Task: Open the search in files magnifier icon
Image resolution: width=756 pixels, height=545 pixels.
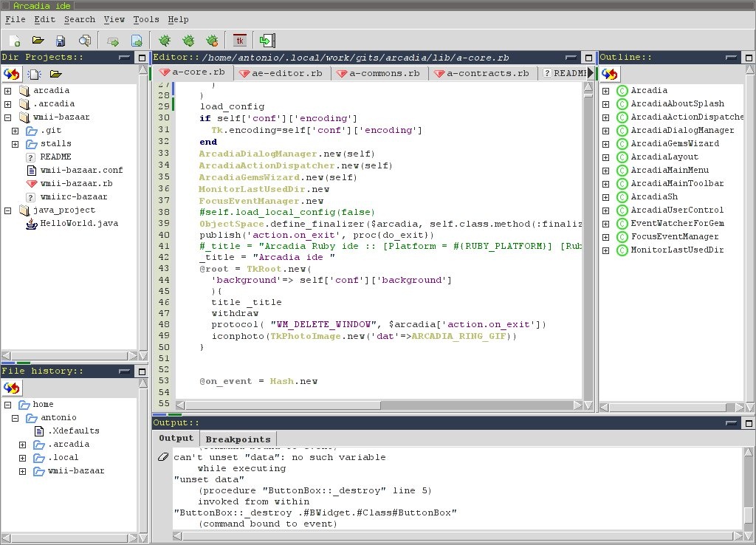Action: click(x=85, y=41)
